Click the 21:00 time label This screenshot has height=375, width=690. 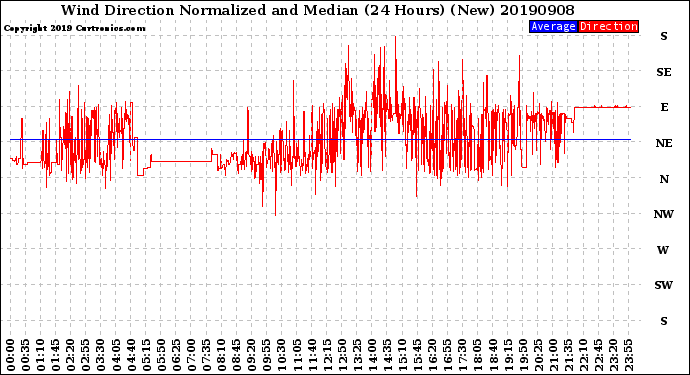tap(553, 355)
